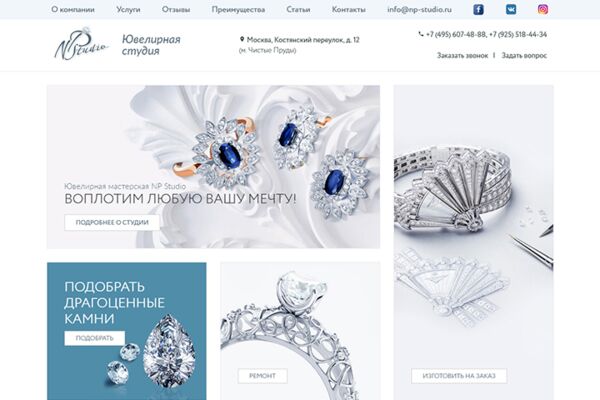Open the Instagram social icon
This screenshot has height=400, width=600.
[543, 10]
